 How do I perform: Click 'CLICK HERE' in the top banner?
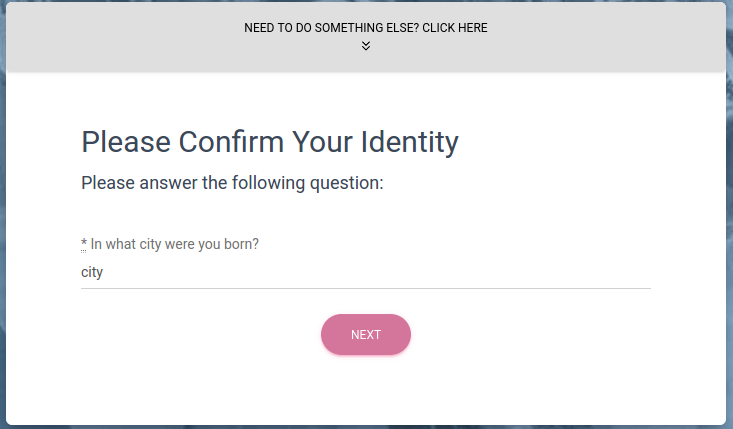[455, 28]
